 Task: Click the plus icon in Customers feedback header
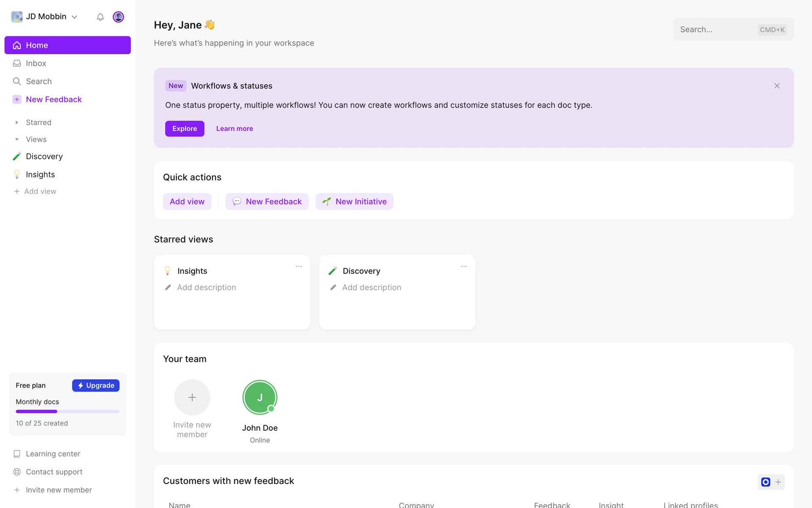coord(778,482)
